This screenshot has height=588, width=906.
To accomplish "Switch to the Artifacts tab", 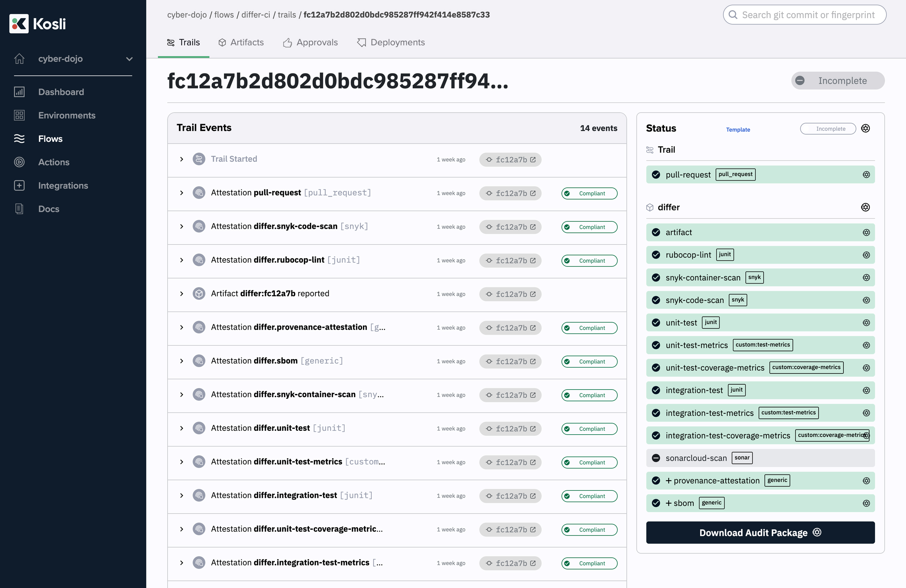I will pyautogui.click(x=241, y=43).
